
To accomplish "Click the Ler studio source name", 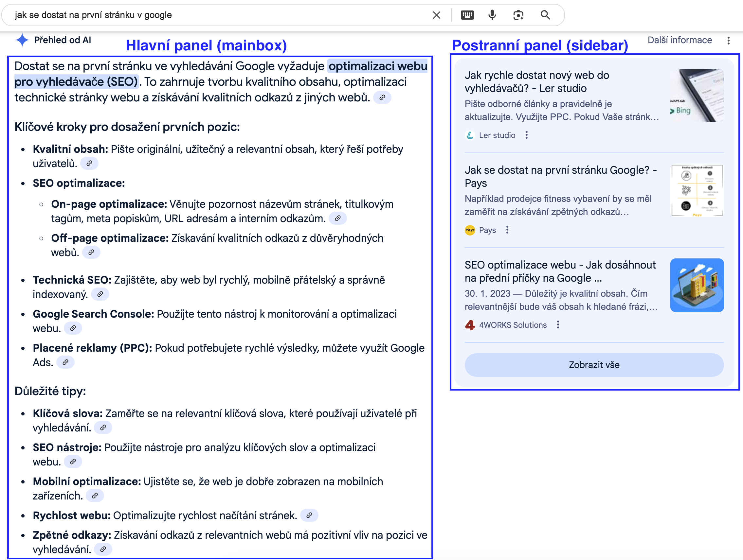I will click(497, 135).
